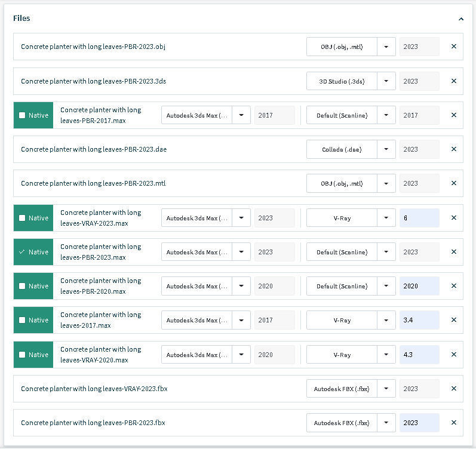The image size is (476, 449).
Task: Remove the VRAY-2023.fbx file with X
Action: click(x=453, y=389)
